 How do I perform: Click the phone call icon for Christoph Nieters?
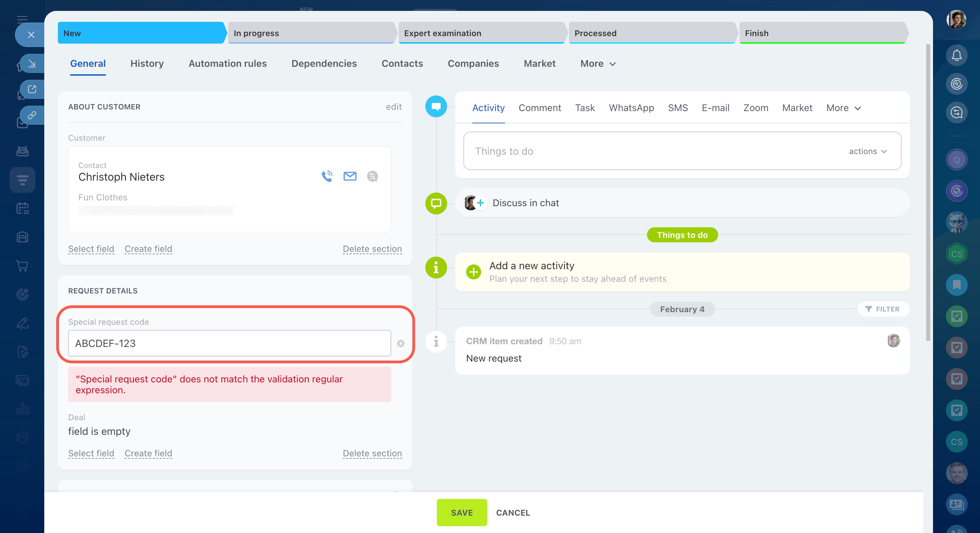tap(327, 176)
